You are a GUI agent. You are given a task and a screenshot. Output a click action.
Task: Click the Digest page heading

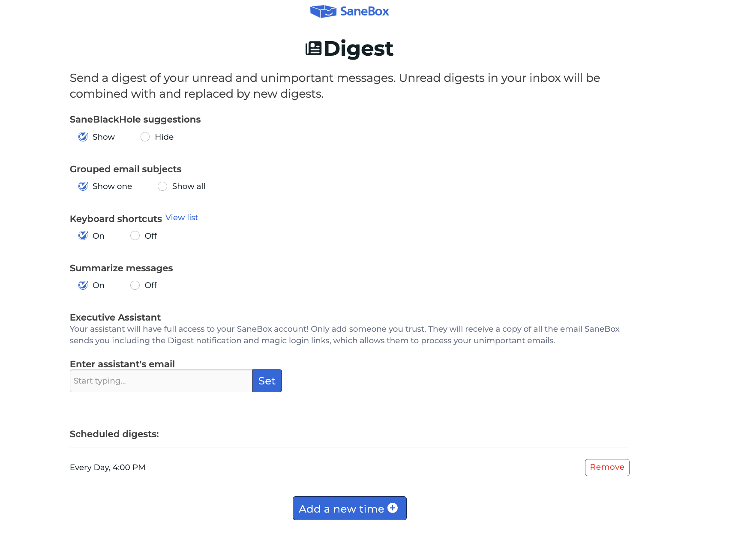[x=358, y=48]
